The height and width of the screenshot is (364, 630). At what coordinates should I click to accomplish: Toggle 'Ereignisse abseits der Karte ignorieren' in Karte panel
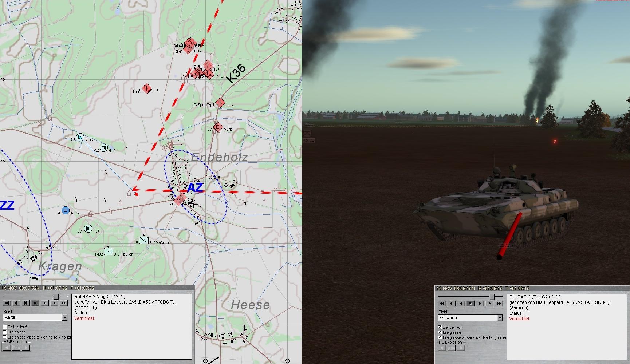coord(5,337)
